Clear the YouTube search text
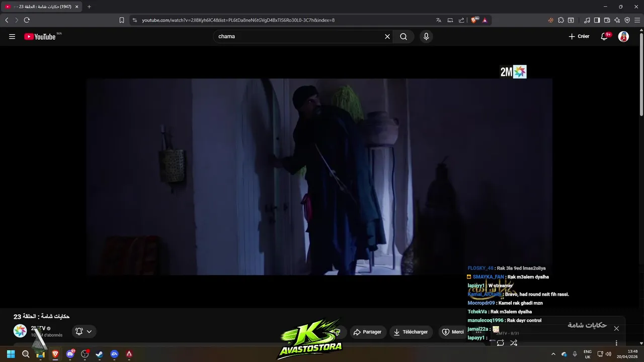644x362 pixels. [387, 36]
